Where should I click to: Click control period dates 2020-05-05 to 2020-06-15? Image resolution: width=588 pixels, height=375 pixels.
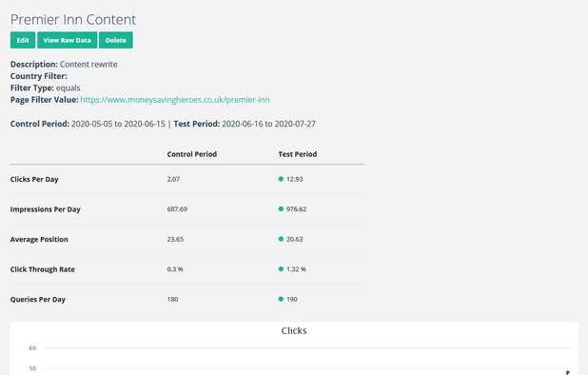coord(119,124)
